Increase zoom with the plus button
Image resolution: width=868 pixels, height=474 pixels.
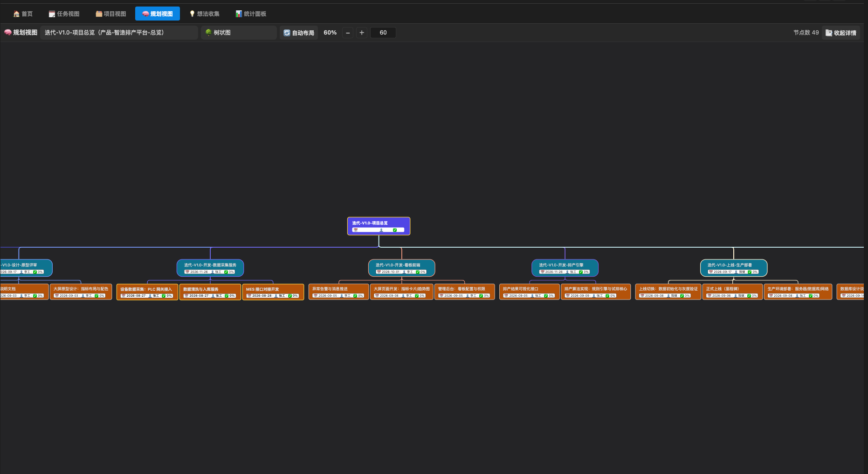[x=362, y=33]
